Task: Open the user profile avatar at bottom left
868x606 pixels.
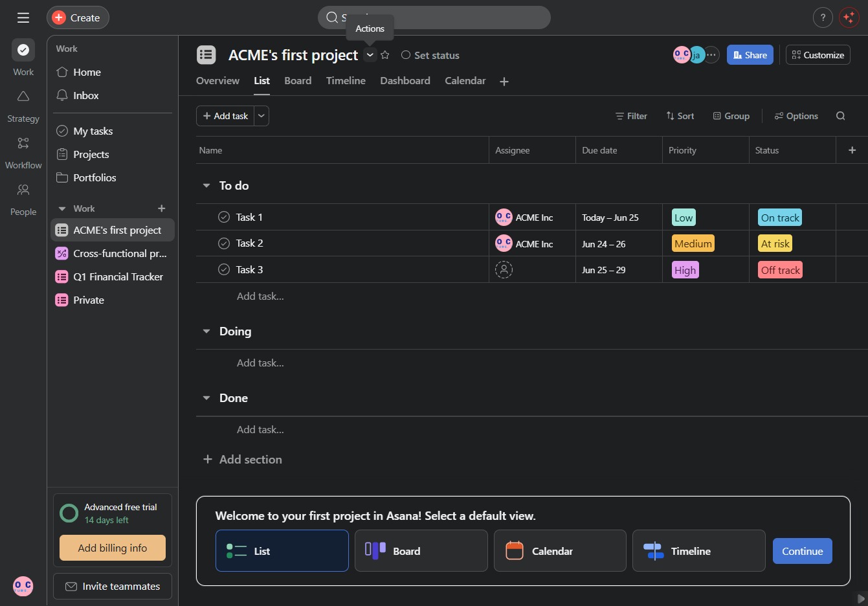Action: point(23,586)
